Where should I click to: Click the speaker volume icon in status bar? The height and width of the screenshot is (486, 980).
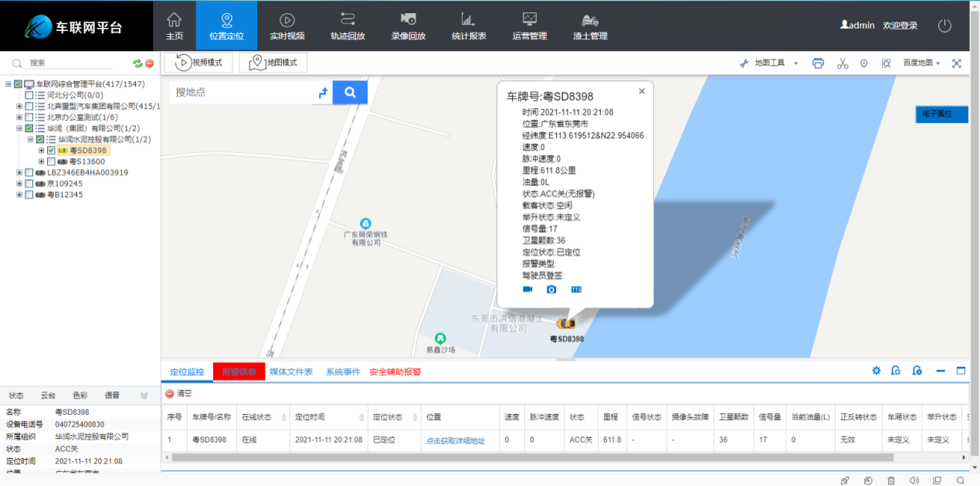[x=914, y=480]
